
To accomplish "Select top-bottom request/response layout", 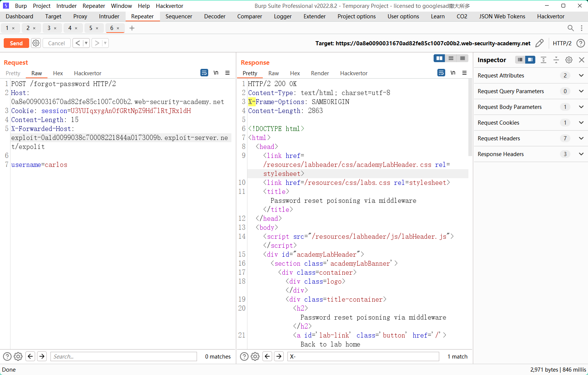I will coord(451,58).
